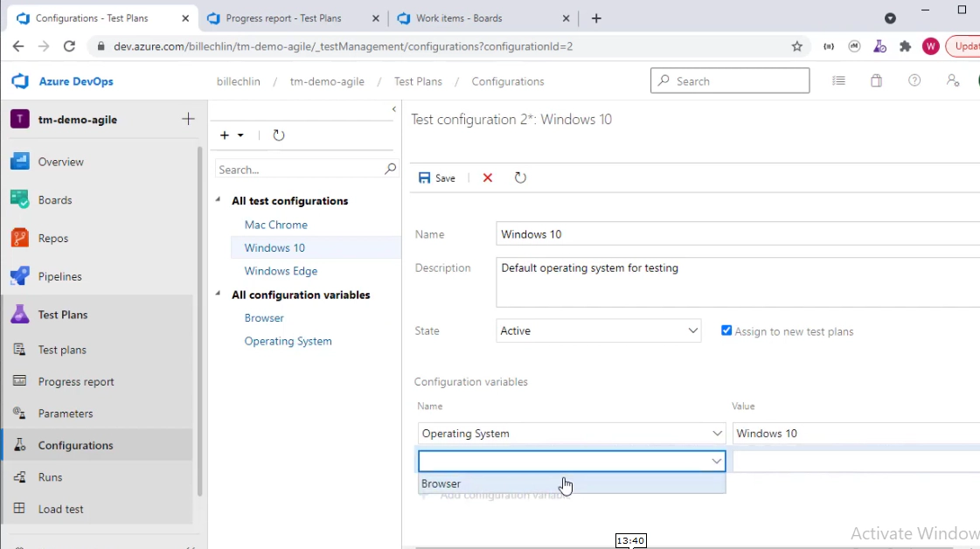Open the State dropdown showing Active
Viewport: 980px width, 549px height.
598,330
